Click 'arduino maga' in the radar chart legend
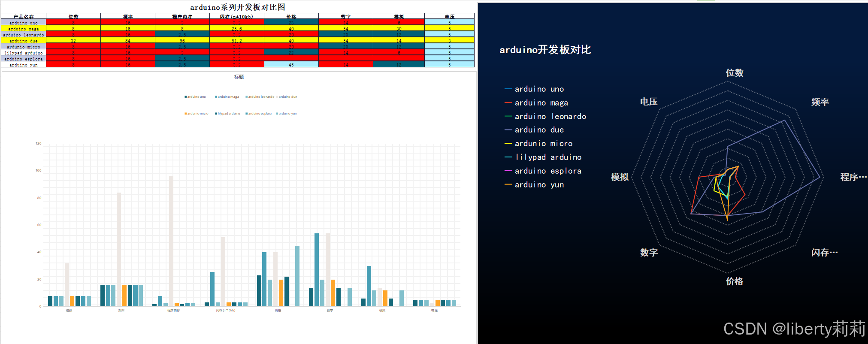This screenshot has height=344, width=868. pyautogui.click(x=536, y=103)
